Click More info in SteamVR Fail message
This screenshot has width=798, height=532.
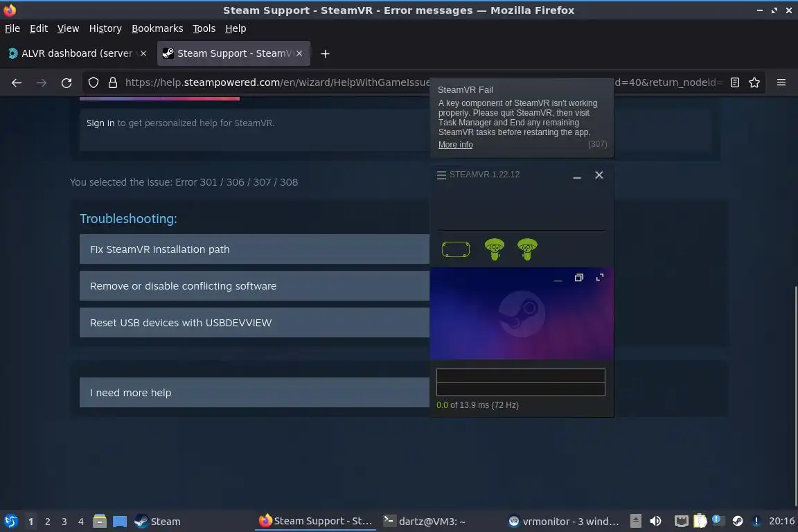(x=456, y=145)
